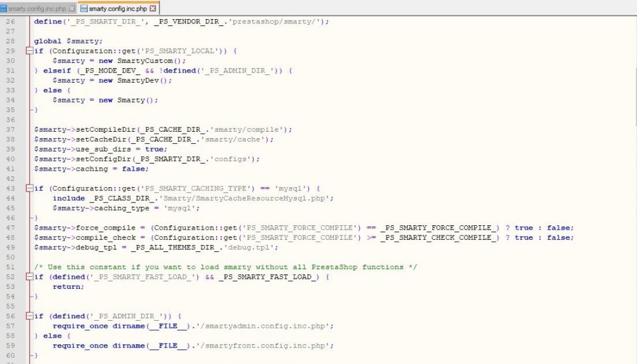Screen dimensions: 637x364
Task: Collapse the fold marker at line 56
Action: [x=29, y=316]
